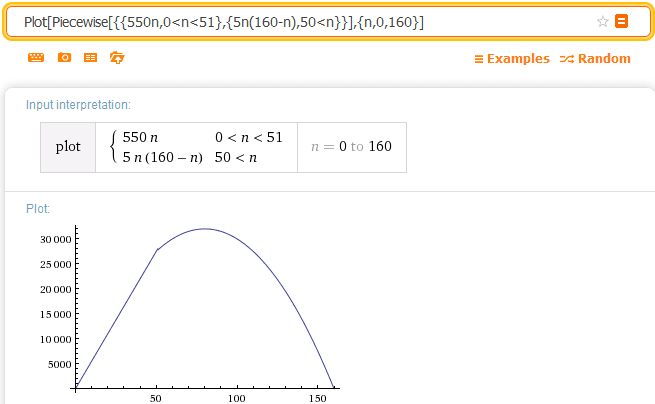Click the 100 x-axis tick label
The image size is (655, 404).
point(237,398)
